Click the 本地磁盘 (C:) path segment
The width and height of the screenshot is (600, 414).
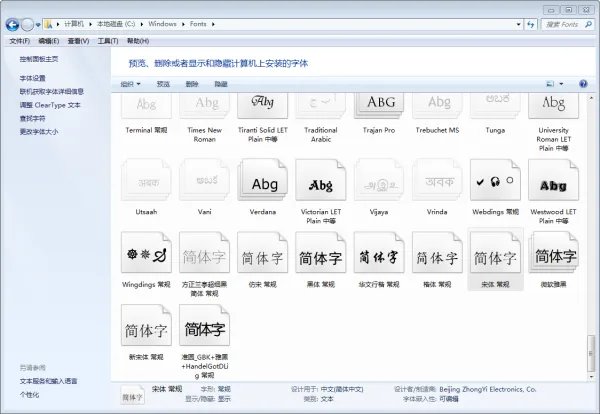[116, 24]
